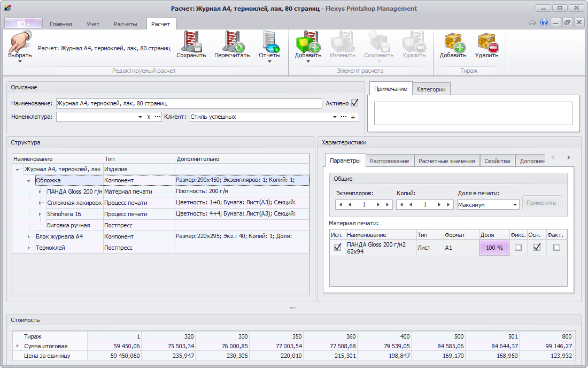Click the Наименование text field
Screen dimensions: 588x368
[x=188, y=103]
